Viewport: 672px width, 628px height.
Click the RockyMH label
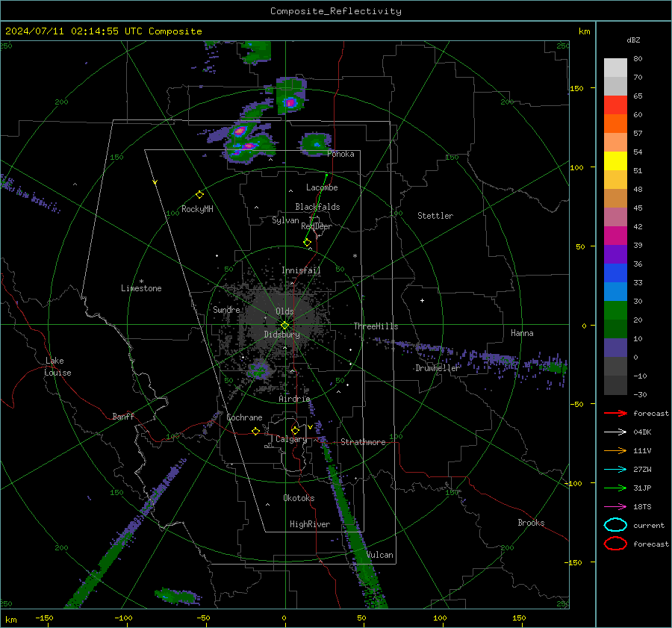197,209
